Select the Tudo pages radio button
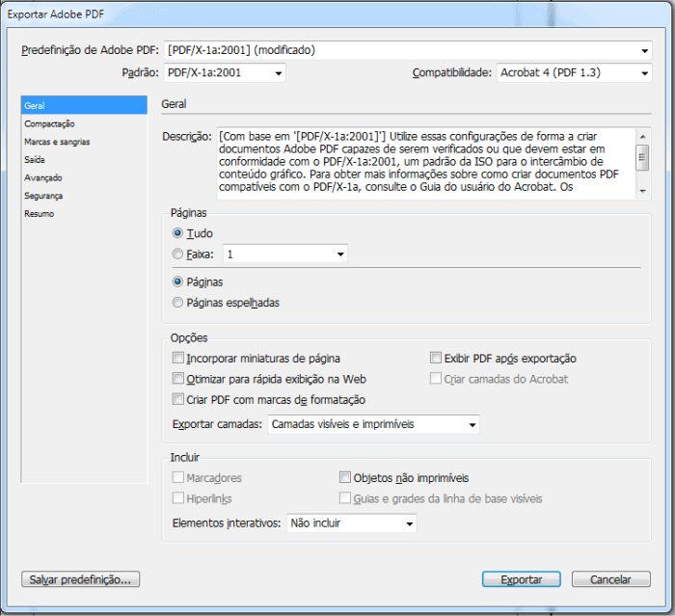 pyautogui.click(x=177, y=233)
